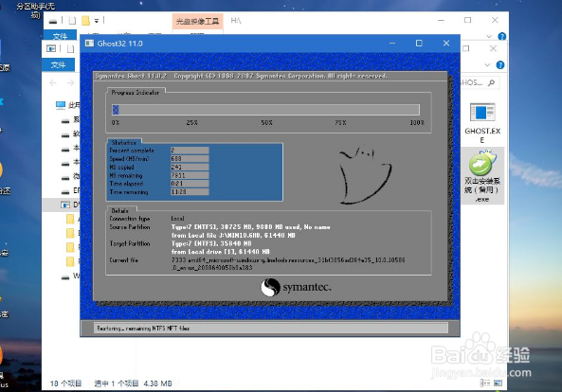This screenshot has height=392, width=562.
Task: Close the inner explorer window behind Ghost
Action: (x=493, y=48)
